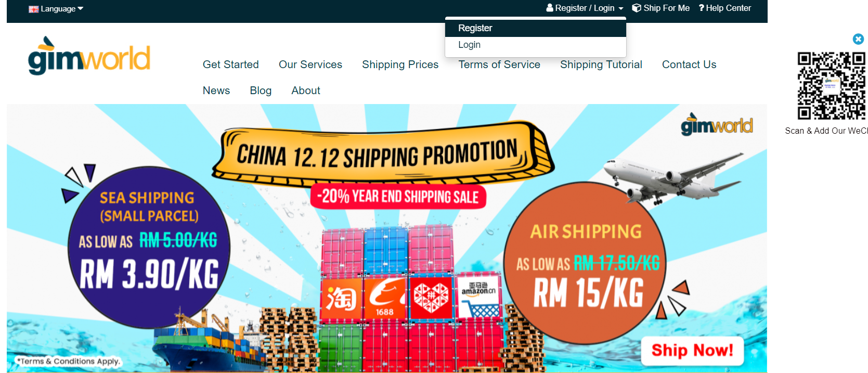Close the WeChat QR code panel
This screenshot has width=868, height=373.
click(858, 39)
